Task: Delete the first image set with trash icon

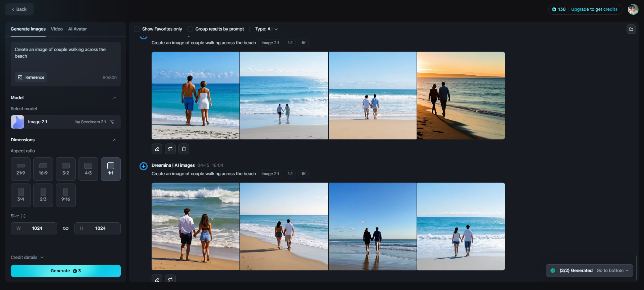Action: (x=184, y=149)
